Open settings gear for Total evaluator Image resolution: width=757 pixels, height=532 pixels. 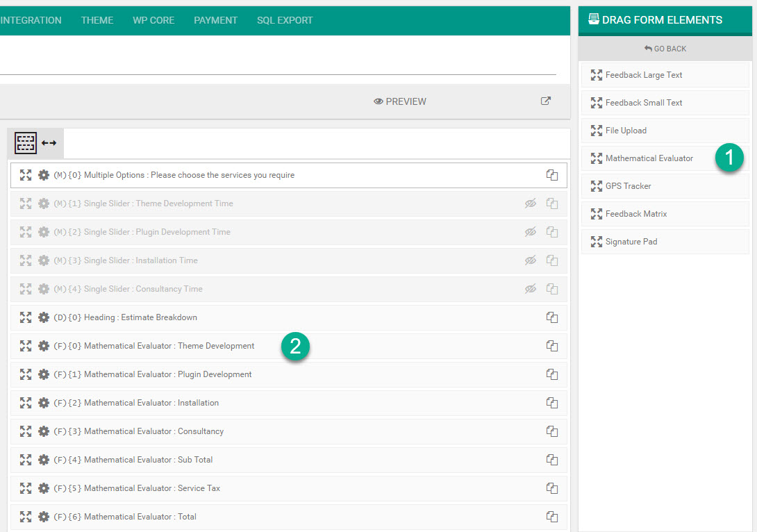(x=44, y=517)
